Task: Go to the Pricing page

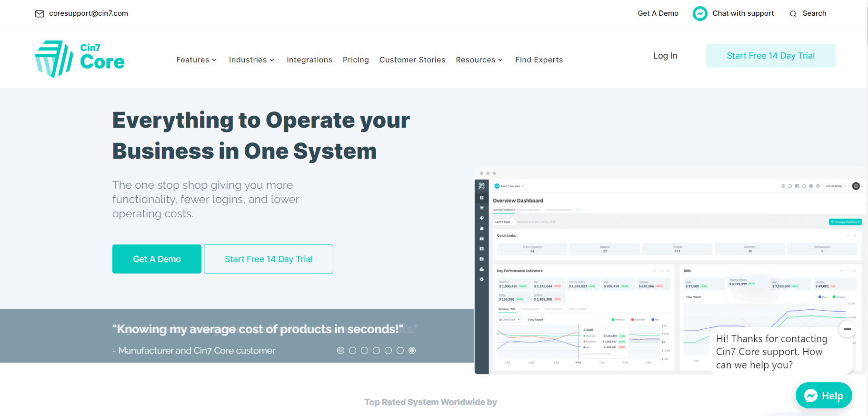Action: coord(356,60)
